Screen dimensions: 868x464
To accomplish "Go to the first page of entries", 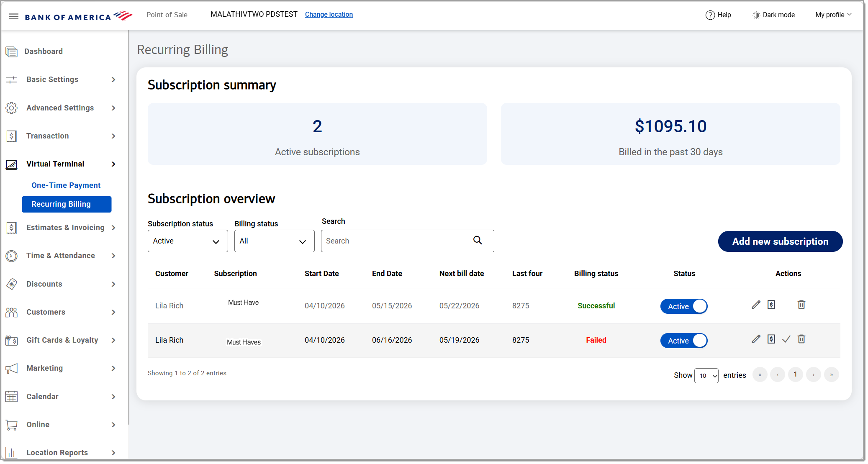I will coord(760,374).
